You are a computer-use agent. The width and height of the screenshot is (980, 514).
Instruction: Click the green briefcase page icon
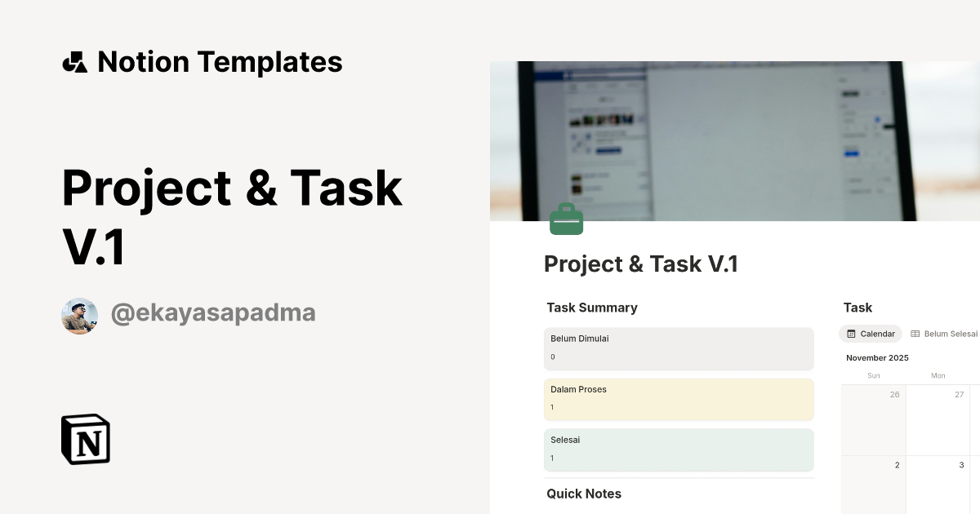click(x=566, y=219)
